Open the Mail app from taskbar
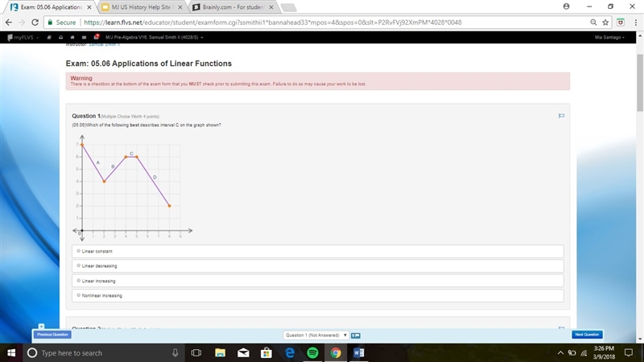Screen dimensions: 644x362 pos(243,353)
